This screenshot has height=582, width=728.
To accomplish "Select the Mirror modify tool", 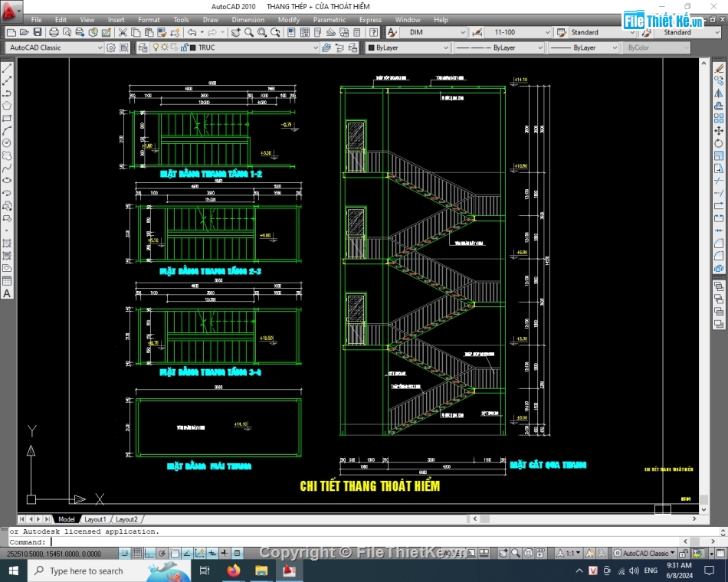I will pos(719,93).
